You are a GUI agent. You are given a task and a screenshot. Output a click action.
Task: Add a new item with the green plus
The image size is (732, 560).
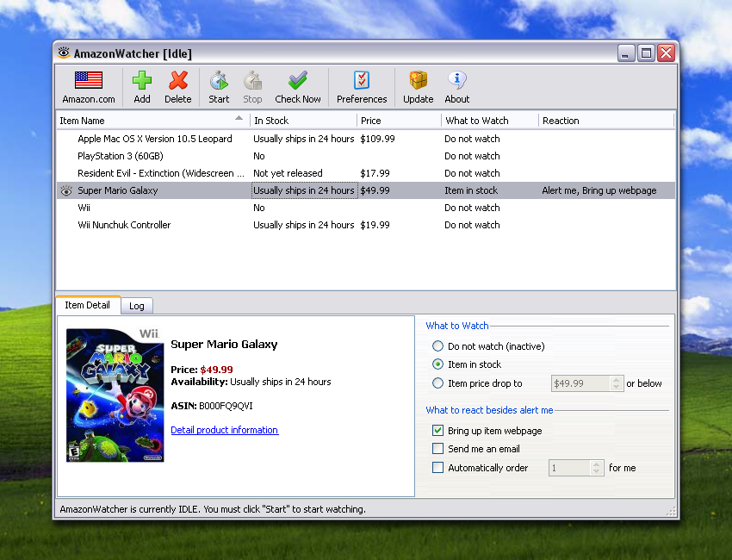click(142, 80)
